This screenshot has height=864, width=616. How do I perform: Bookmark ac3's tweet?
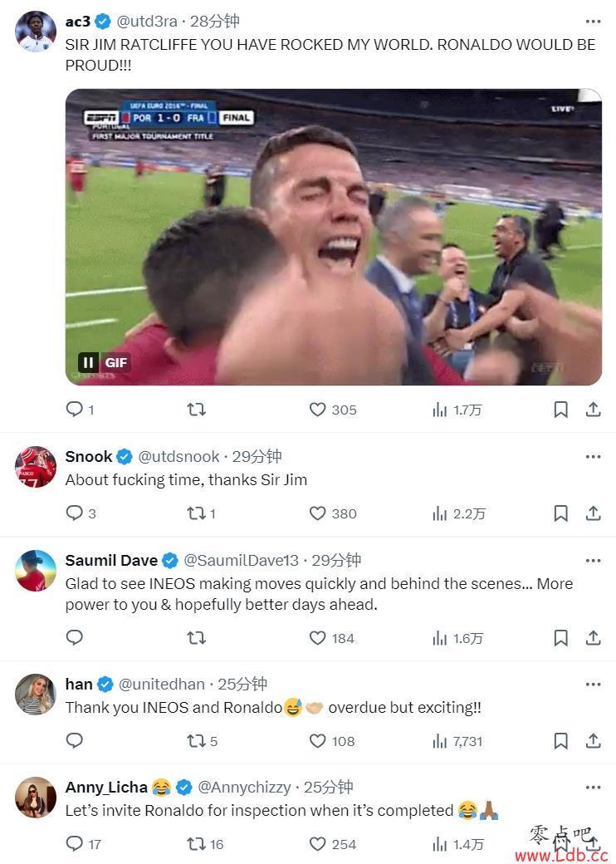click(x=560, y=410)
